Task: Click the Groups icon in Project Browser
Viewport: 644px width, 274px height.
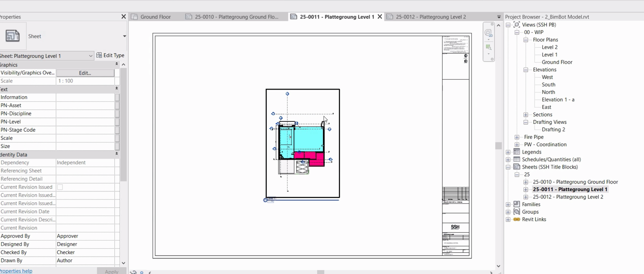Action: coord(517,212)
